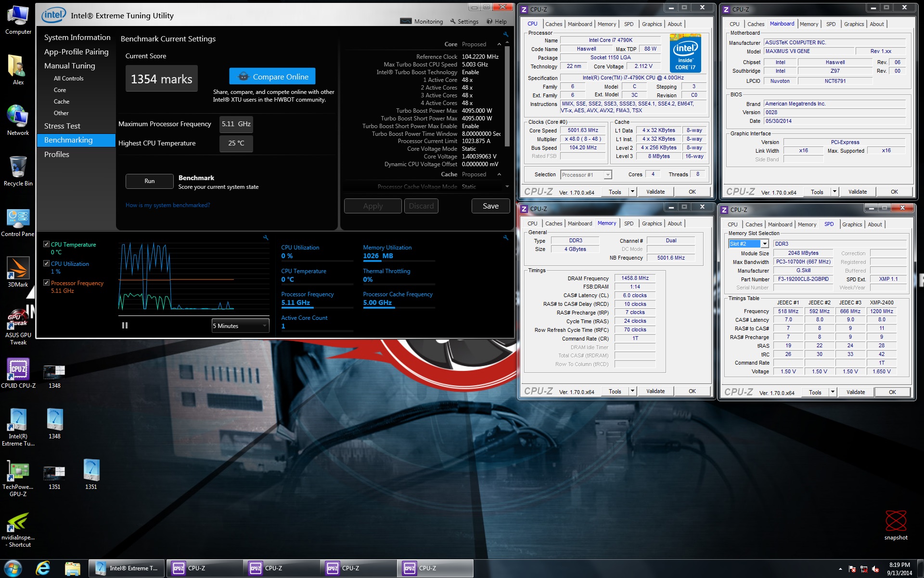Select Benchmarking in XTU sidebar
The image size is (924, 578).
tap(76, 140)
